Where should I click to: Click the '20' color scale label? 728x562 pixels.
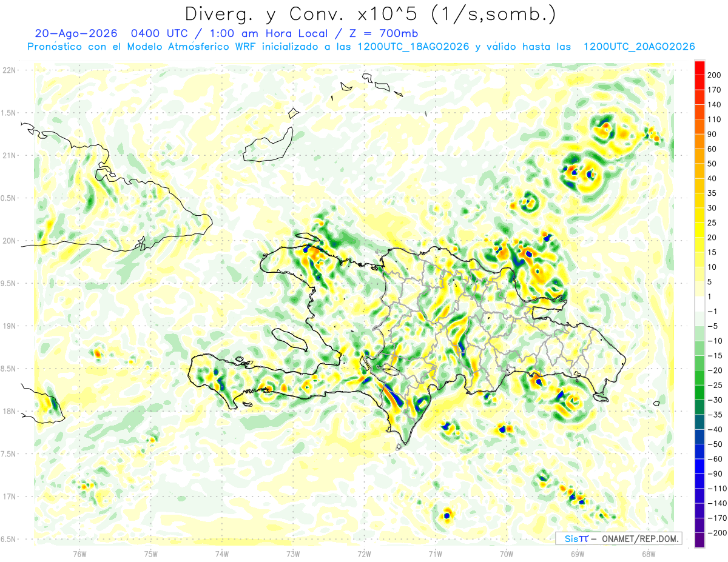(712, 238)
